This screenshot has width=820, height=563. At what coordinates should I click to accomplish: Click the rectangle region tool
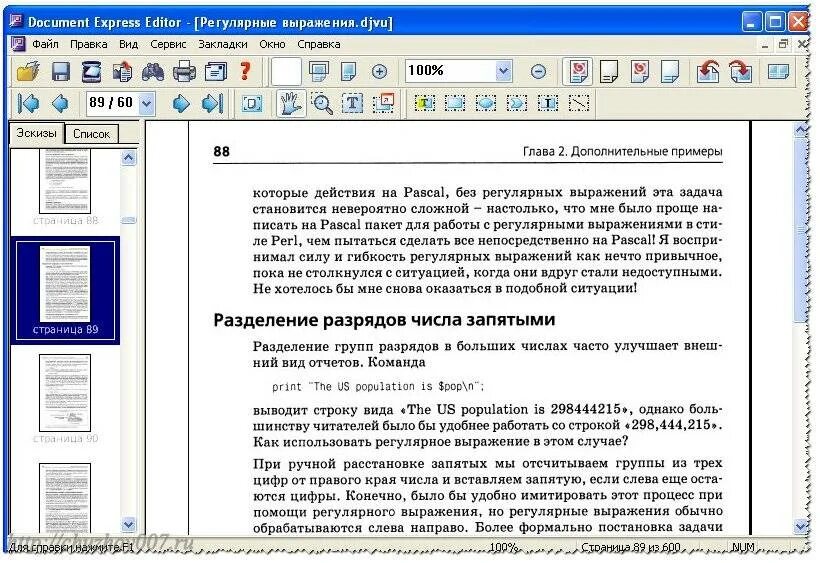point(455,104)
